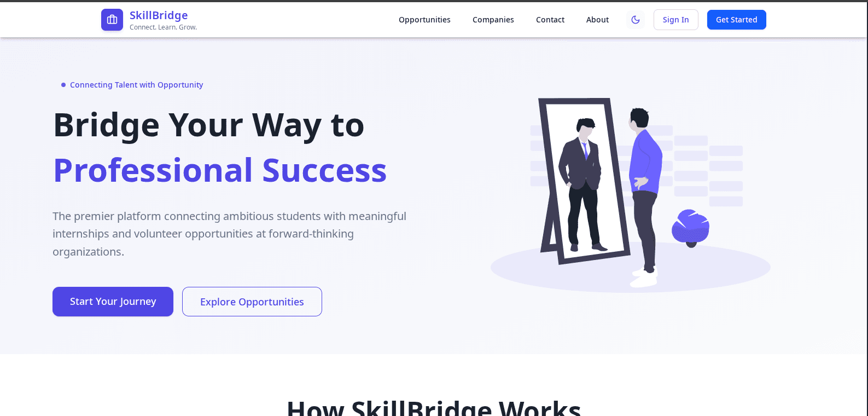Click the bullet dot before Connecting Talent
868x416 pixels.
tap(63, 85)
